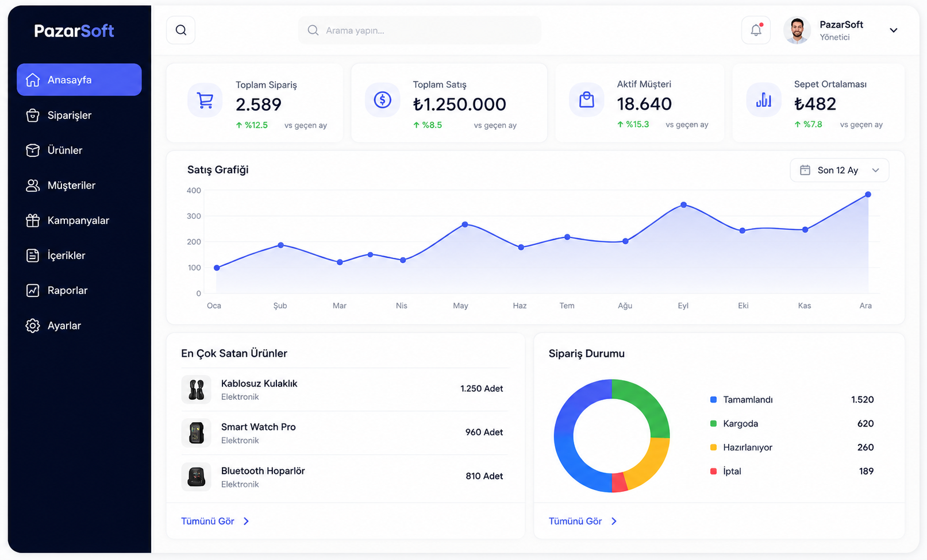Click the calendar icon in date filter

click(x=805, y=170)
